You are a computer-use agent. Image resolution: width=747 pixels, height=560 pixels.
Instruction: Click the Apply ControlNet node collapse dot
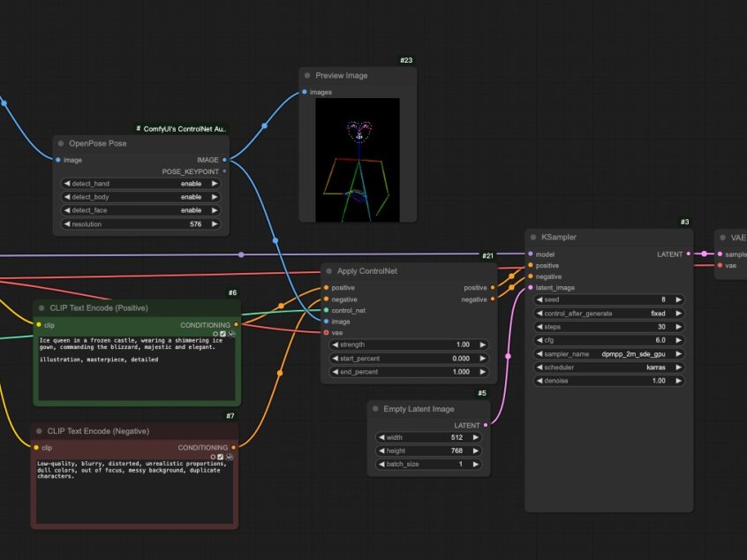pos(329,271)
